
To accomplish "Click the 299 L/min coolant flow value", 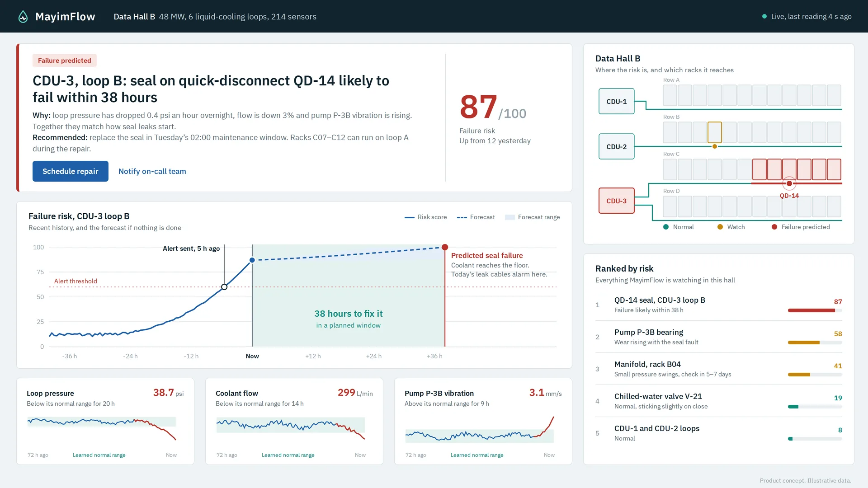I will pos(355,393).
